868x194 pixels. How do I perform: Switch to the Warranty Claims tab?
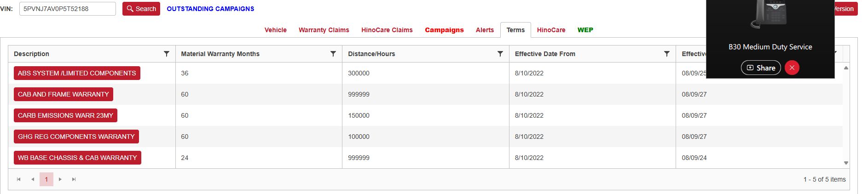324,30
